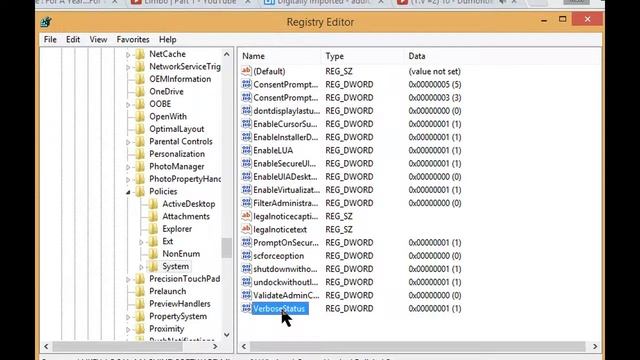640x360 pixels.
Task: Open the Edit menu
Action: coord(73,40)
